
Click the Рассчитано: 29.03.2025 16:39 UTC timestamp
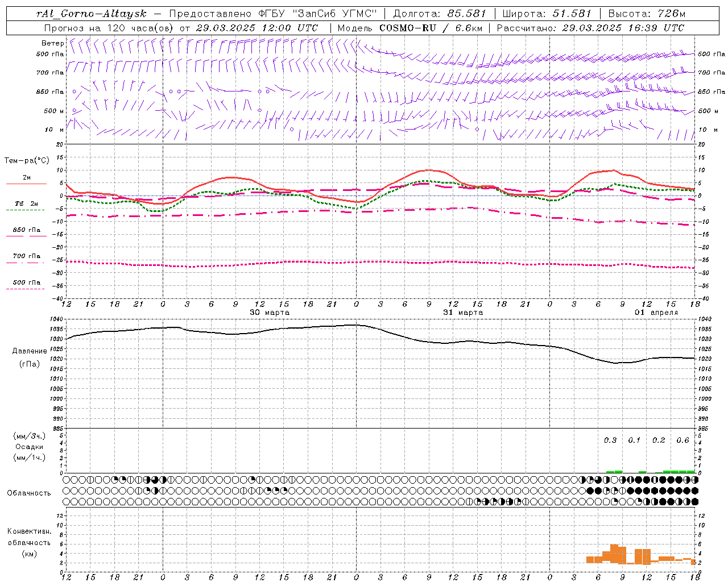[590, 28]
